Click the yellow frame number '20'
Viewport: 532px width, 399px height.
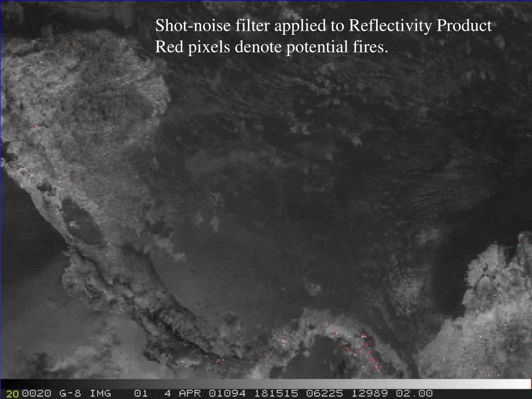coord(12,394)
